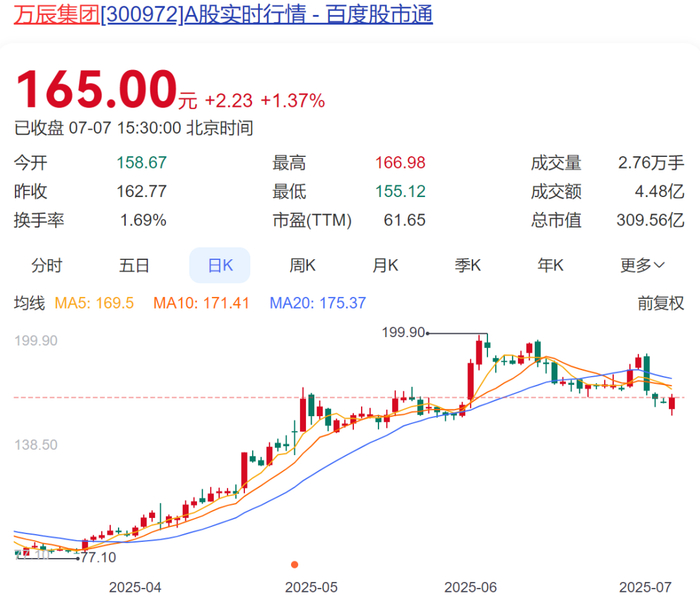Click the 2025-05 date axis label
The width and height of the screenshot is (700, 597).
[x=312, y=587]
